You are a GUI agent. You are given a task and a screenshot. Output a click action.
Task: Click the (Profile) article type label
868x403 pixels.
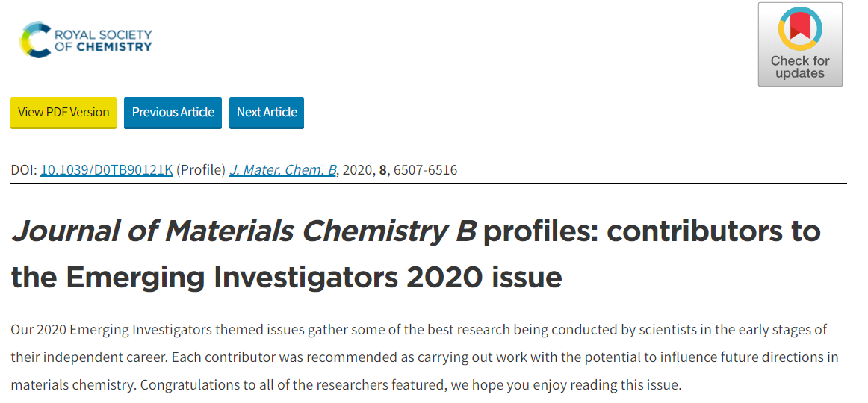[201, 169]
